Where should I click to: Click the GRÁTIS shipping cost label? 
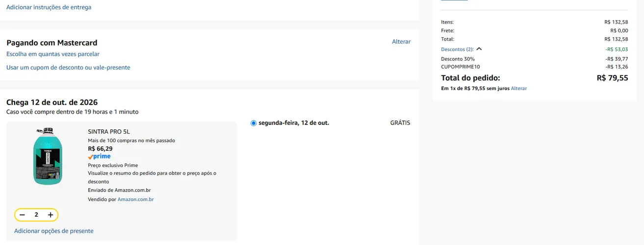400,123
